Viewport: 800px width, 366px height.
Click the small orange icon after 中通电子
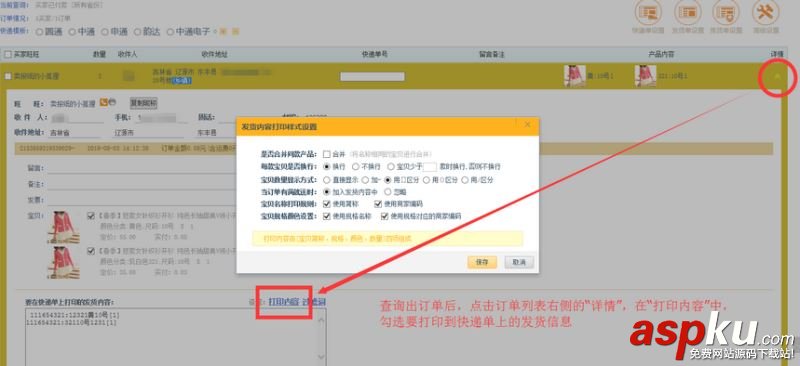pos(224,32)
